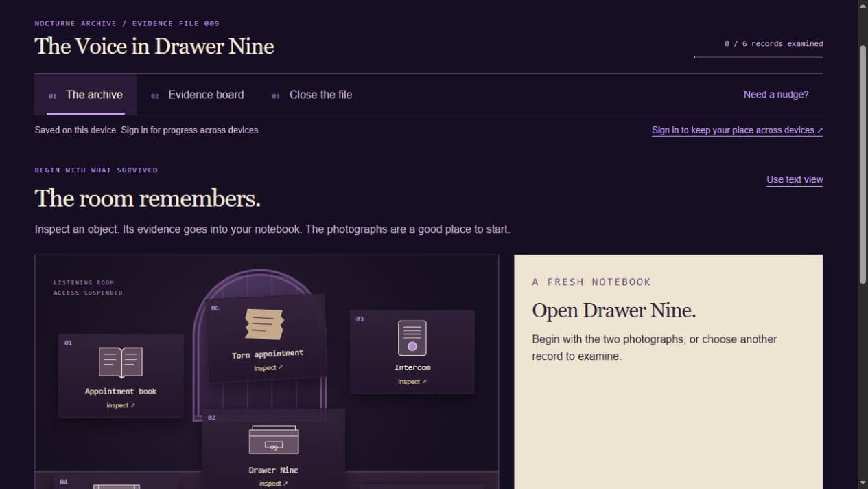Click the Torn appointment paper icon
Image resolution: width=868 pixels, height=489 pixels.
tap(264, 324)
